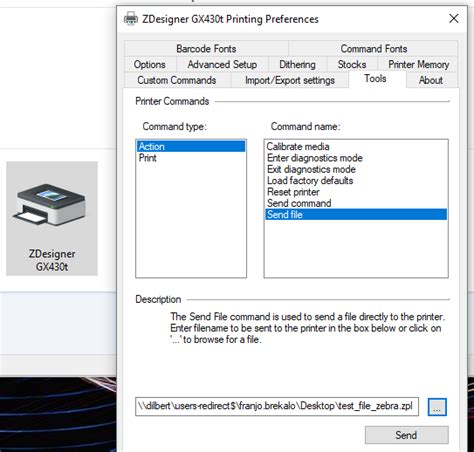Open the Stocks tab
The image size is (474, 452).
pos(352,64)
